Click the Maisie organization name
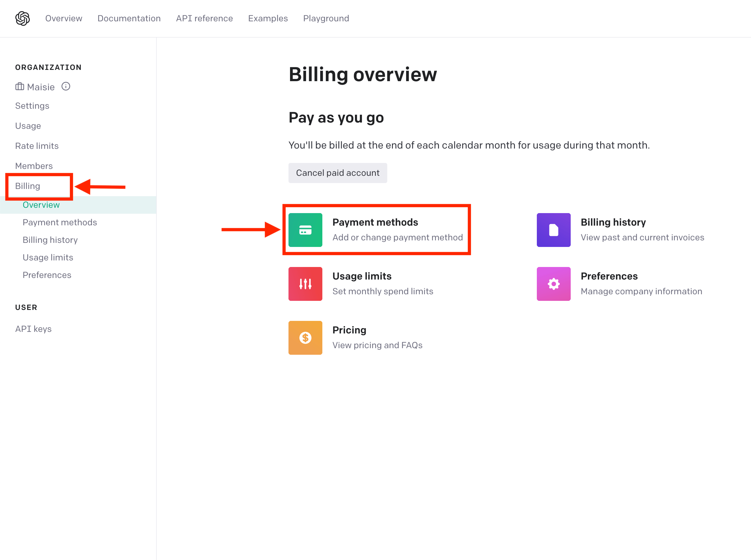This screenshot has width=751, height=560. coord(41,87)
